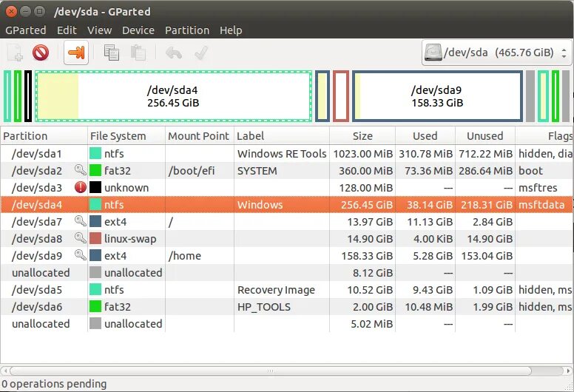Viewport: 574px width, 392px height.
Task: Click the Recovery Image label
Action: (276, 290)
